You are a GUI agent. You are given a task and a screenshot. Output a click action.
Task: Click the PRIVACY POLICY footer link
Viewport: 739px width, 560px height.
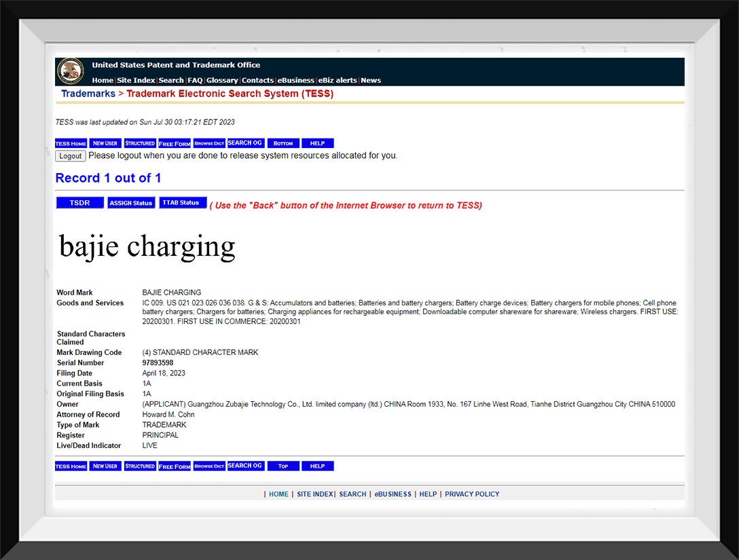(472, 494)
